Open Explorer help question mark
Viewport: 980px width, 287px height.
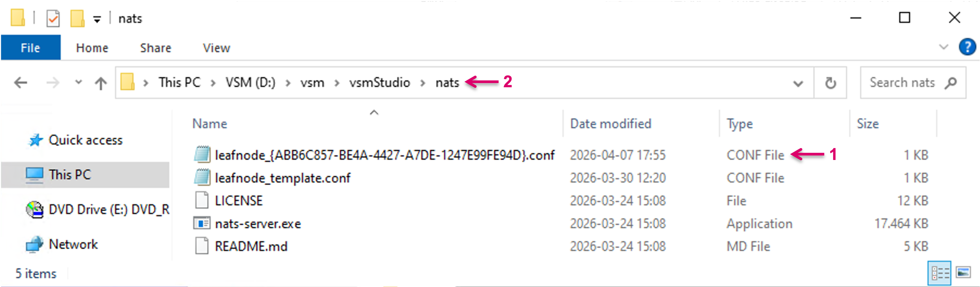click(x=967, y=47)
